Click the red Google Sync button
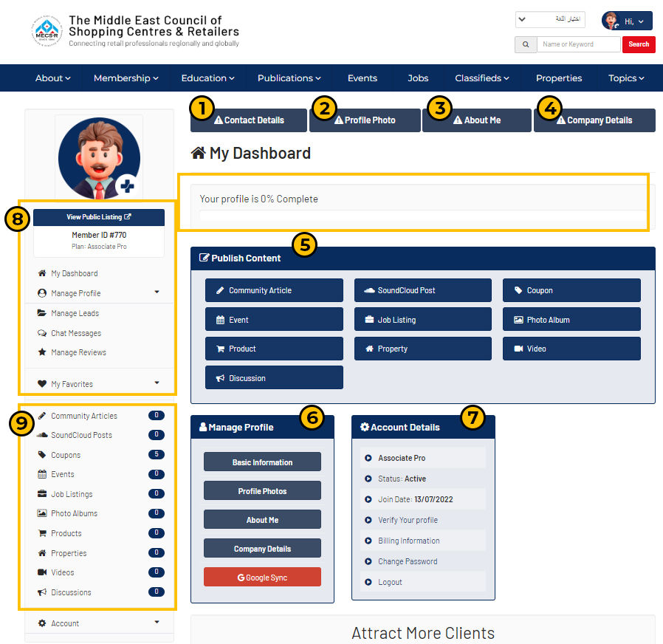 (x=262, y=577)
